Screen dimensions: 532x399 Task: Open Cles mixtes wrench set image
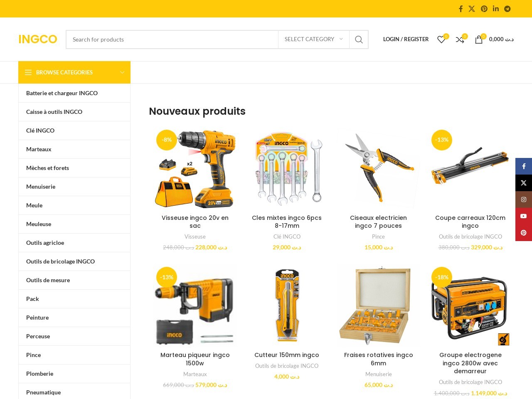(287, 168)
